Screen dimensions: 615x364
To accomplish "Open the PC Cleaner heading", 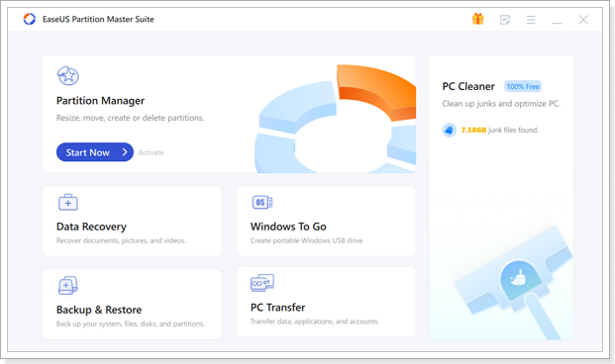I will [468, 86].
